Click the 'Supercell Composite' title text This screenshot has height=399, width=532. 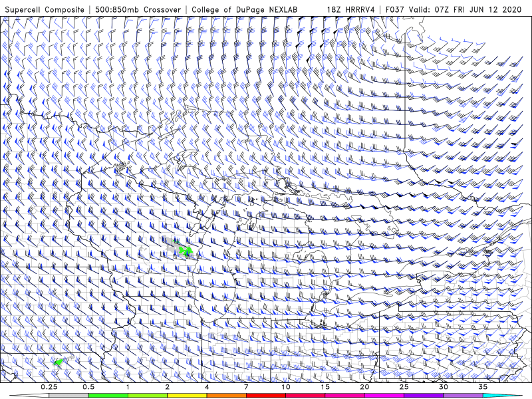[x=45, y=9]
